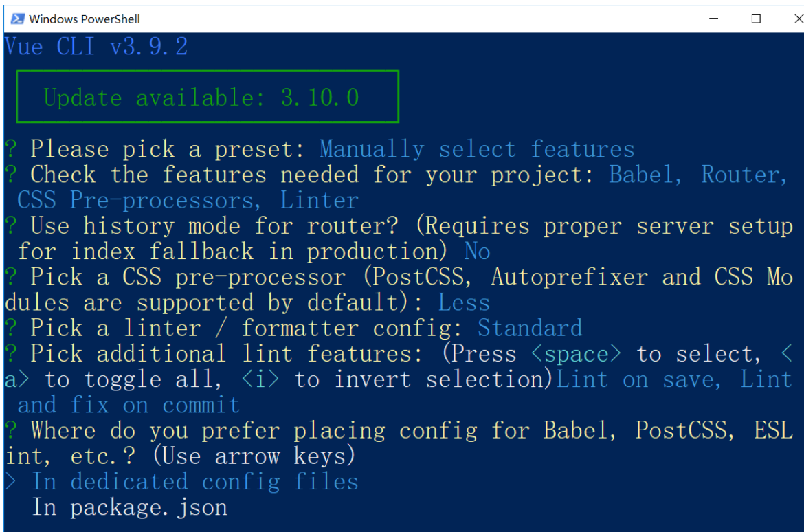Click the 'Standard' linter config answer
Viewport: 804px width, 532px height.
coord(530,329)
